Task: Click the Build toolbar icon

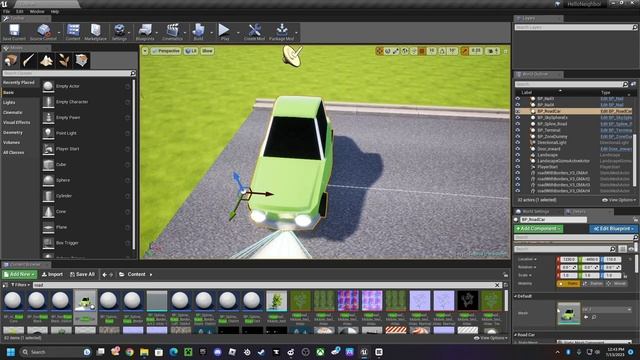Action: point(198,32)
